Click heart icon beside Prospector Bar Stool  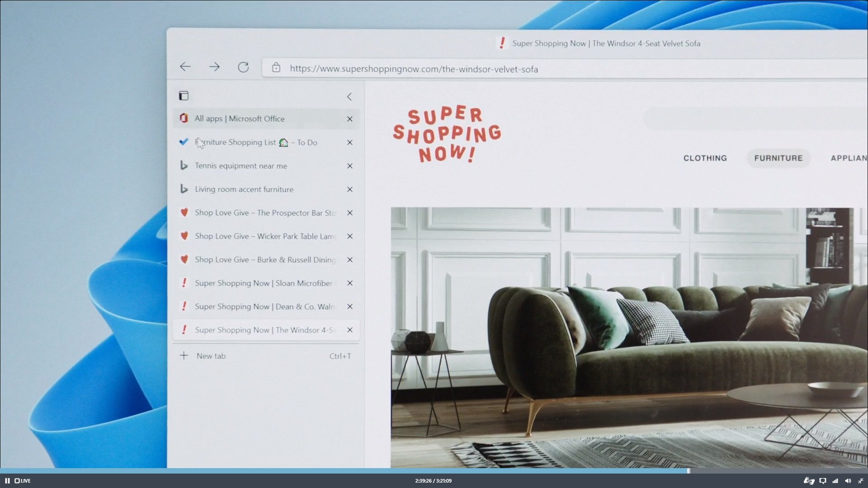184,212
